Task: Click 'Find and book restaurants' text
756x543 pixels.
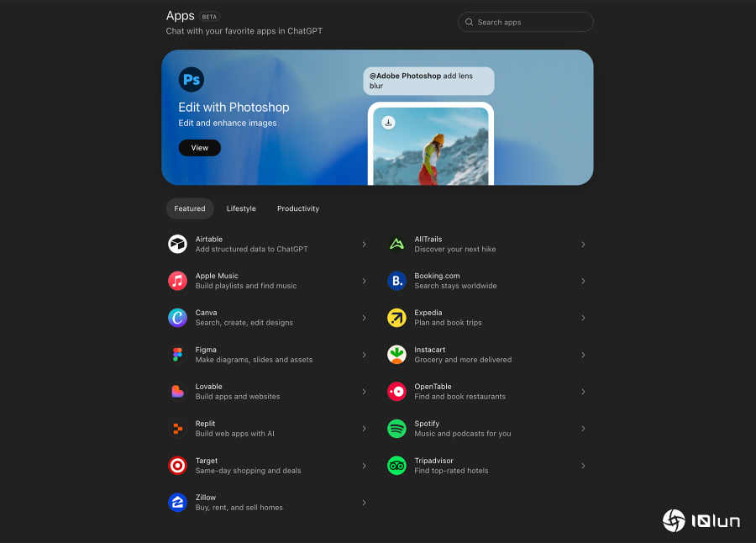Action: tap(460, 396)
